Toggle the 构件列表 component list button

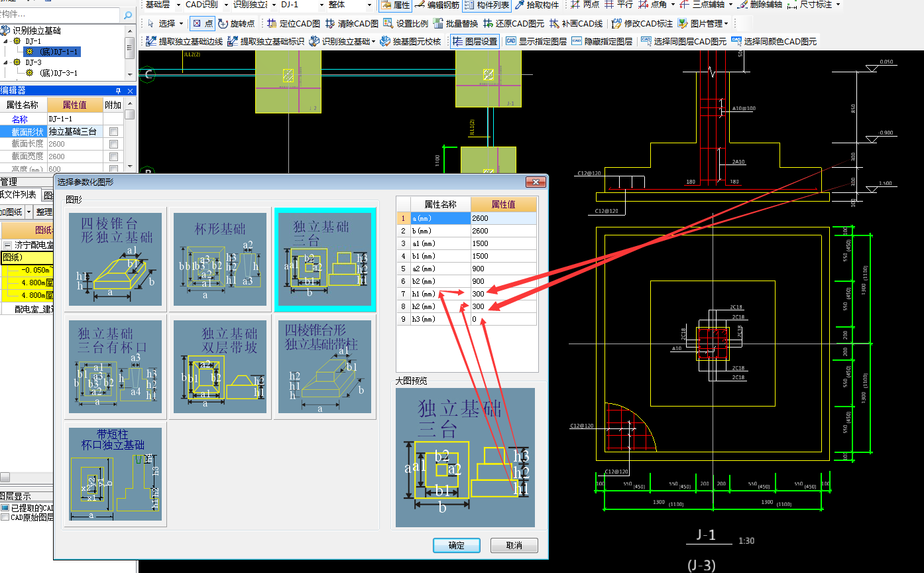pos(487,5)
